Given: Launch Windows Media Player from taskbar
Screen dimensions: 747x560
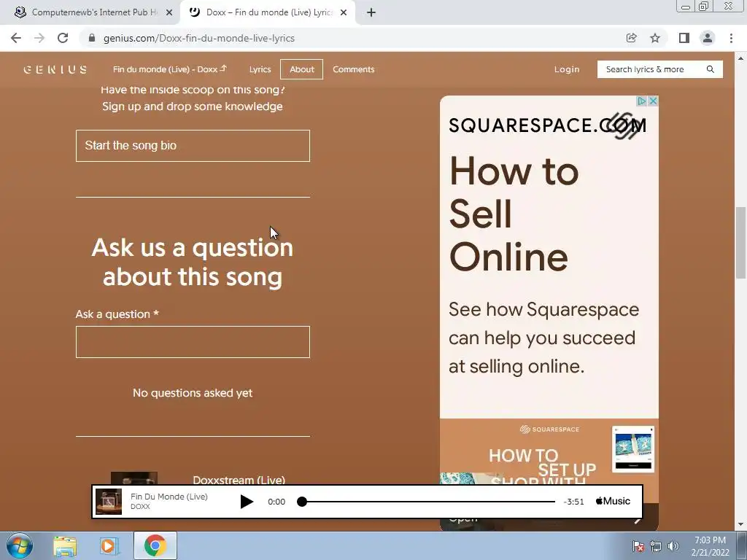Looking at the screenshot, I should coord(109,546).
